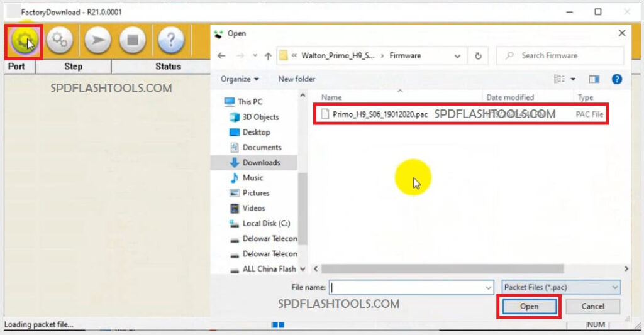Open the Music folder in sidebar
Image resolution: width=644 pixels, height=335 pixels.
[247, 178]
